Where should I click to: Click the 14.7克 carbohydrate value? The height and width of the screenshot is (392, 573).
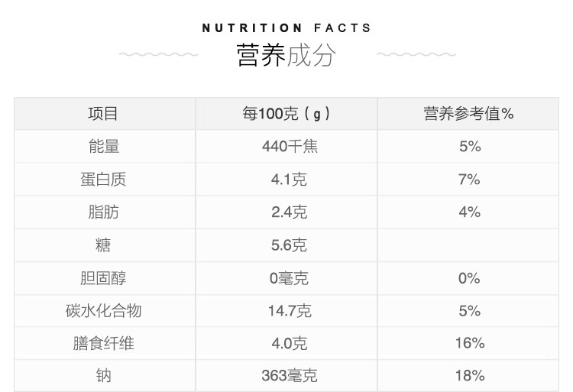(x=290, y=310)
